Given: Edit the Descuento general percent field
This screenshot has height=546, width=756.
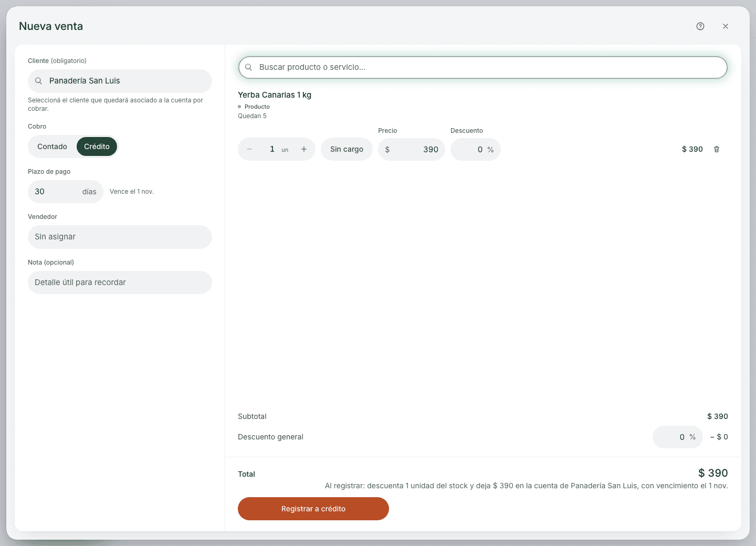Looking at the screenshot, I should pyautogui.click(x=678, y=437).
